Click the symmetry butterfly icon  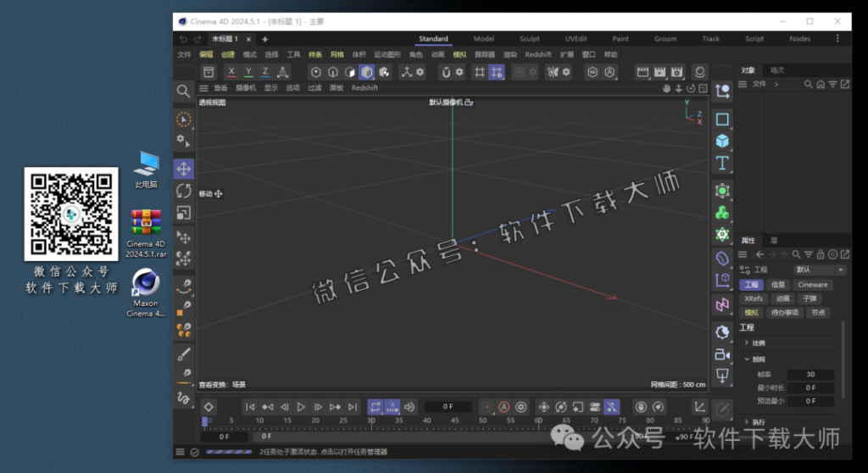pyautogui.click(x=553, y=72)
